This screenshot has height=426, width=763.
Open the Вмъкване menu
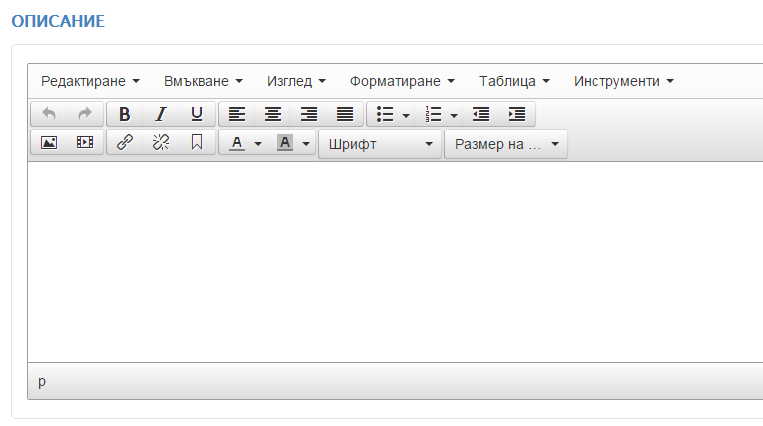(x=203, y=81)
